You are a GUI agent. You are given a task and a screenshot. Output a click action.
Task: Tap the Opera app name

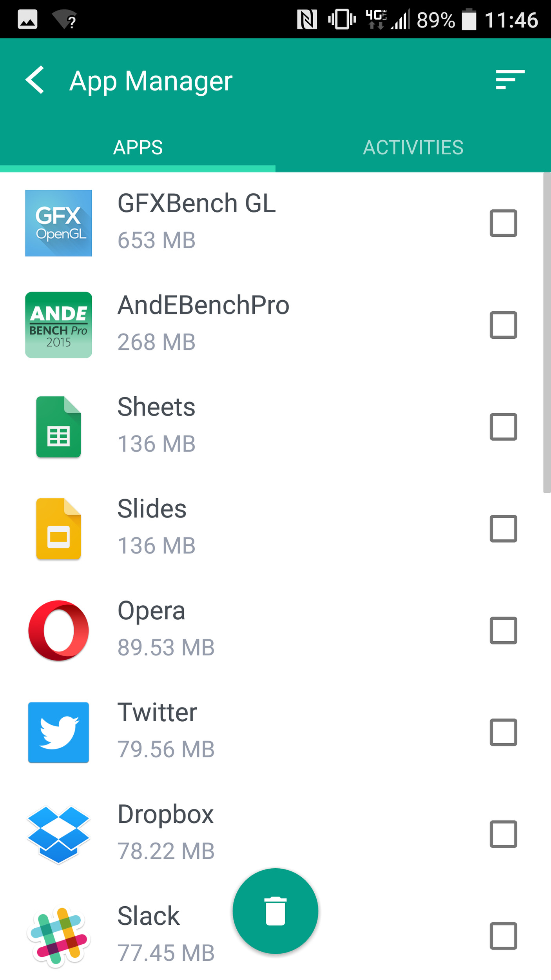151,611
